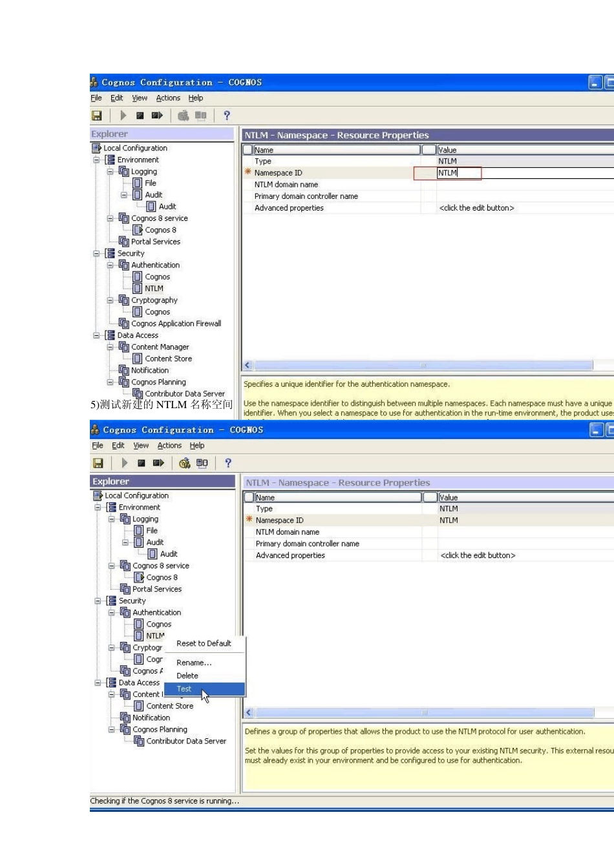Choose Test from the context menu
614x868 pixels.
(x=204, y=689)
